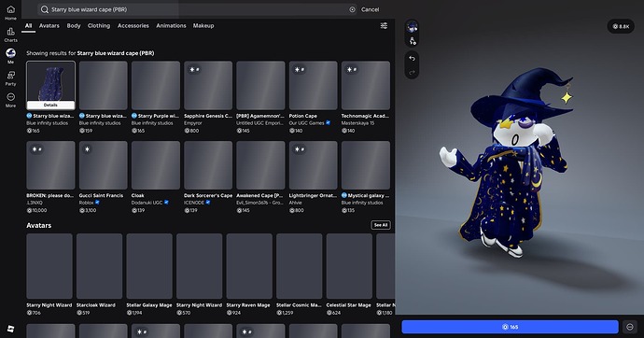Open the Stellar Galaxy Mage avatar
Viewport: 644px width, 338px height.
point(149,266)
